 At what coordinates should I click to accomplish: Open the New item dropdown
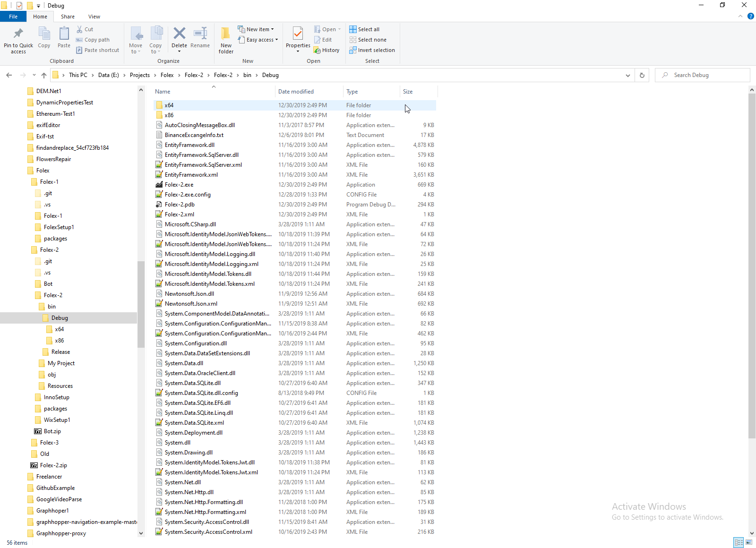256,29
